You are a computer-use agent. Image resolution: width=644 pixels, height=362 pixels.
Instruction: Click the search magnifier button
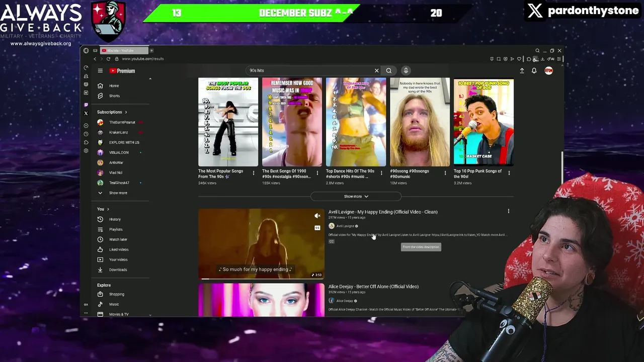coord(389,71)
